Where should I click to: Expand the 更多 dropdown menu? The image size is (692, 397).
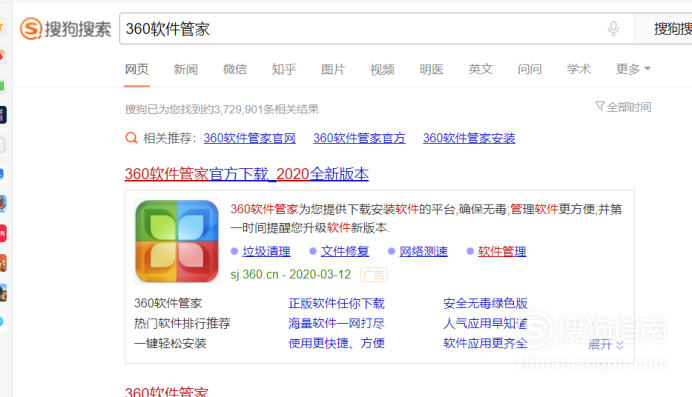point(633,69)
